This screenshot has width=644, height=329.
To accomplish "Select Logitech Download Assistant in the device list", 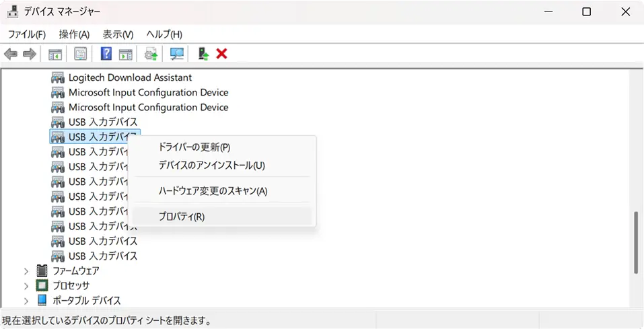I will point(130,78).
